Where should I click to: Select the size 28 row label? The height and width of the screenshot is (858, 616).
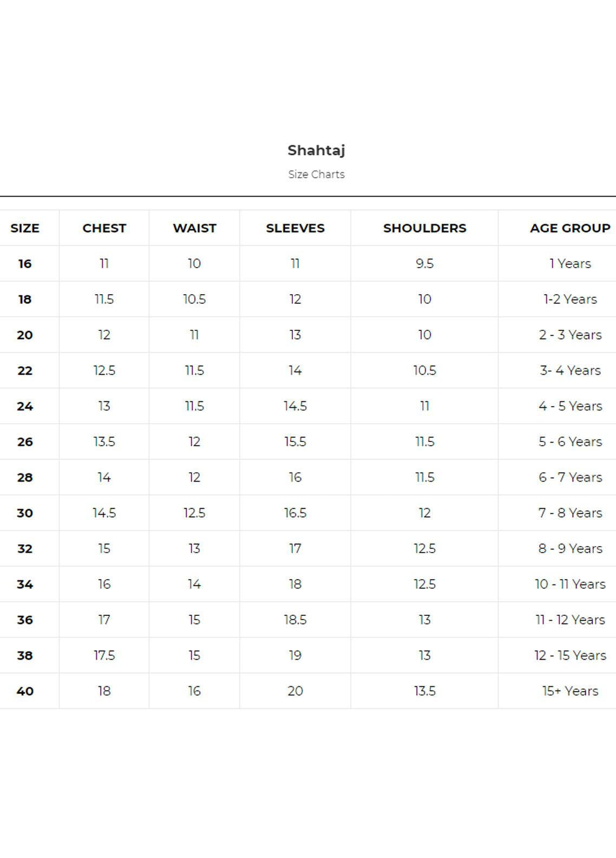click(x=25, y=478)
